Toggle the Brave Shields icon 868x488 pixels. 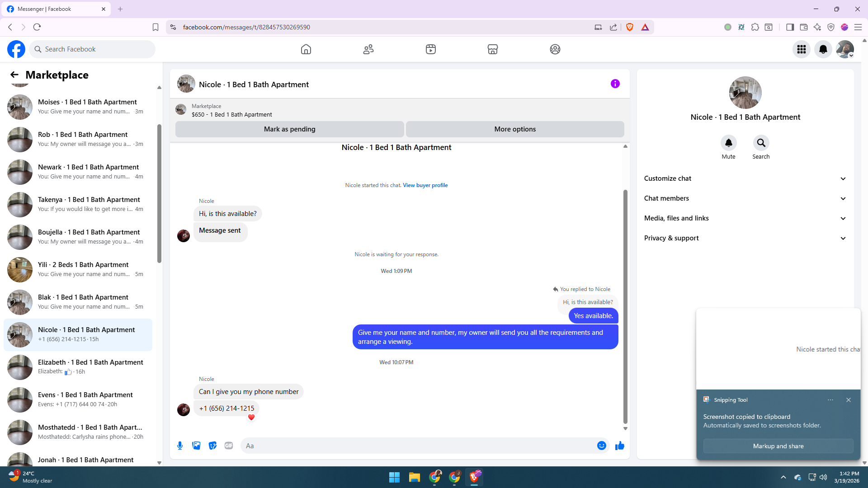pyautogui.click(x=630, y=27)
